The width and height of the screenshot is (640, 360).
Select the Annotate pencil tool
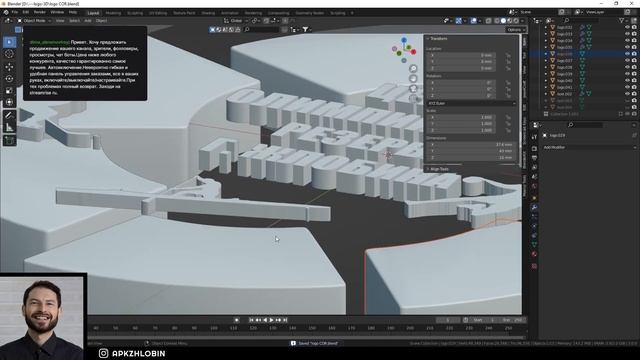(9, 116)
